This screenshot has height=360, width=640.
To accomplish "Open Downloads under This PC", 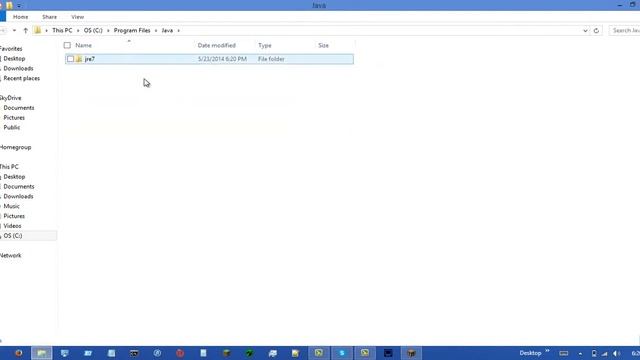I will tap(18, 196).
